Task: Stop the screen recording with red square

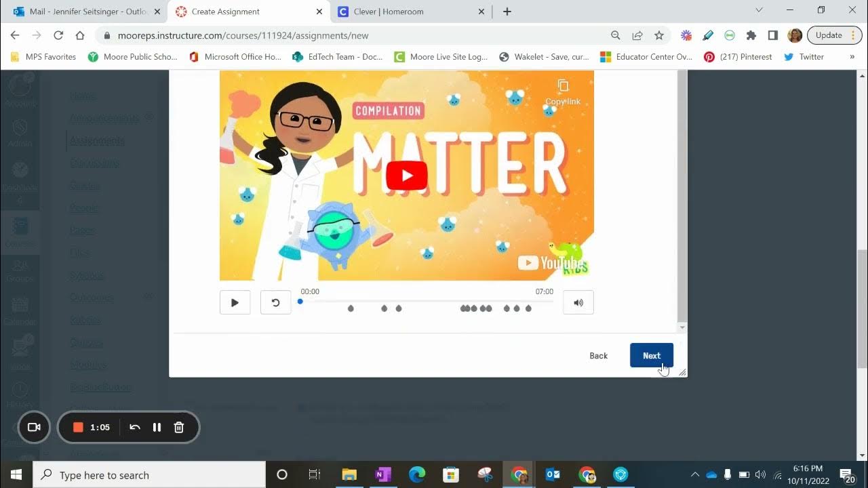Action: 78,427
